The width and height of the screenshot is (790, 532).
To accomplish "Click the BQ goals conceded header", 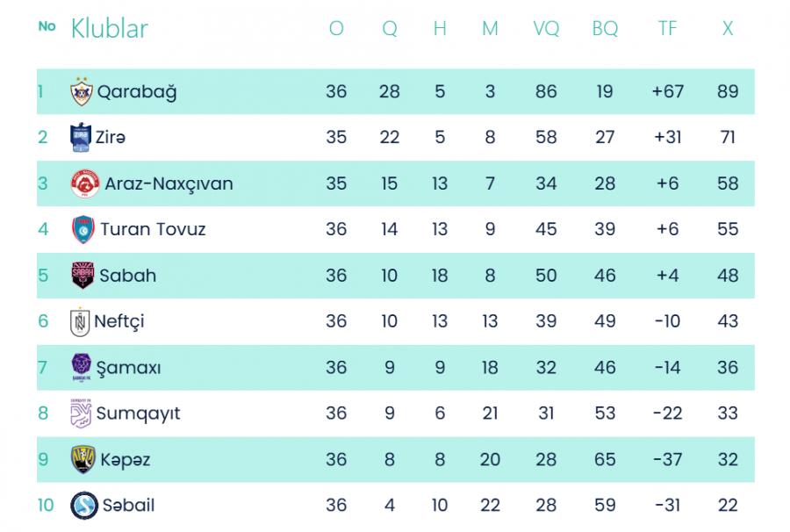I will click(x=605, y=28).
